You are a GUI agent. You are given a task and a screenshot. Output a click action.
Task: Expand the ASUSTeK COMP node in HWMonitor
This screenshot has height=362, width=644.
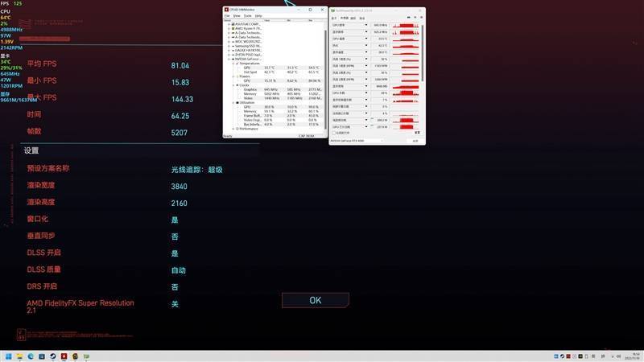pyautogui.click(x=229, y=24)
